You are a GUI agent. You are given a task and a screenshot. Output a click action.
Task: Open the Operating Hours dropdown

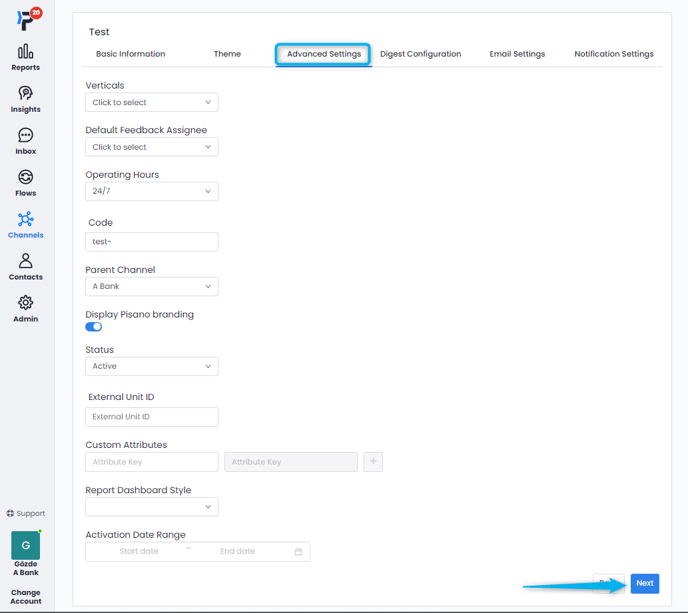click(152, 191)
